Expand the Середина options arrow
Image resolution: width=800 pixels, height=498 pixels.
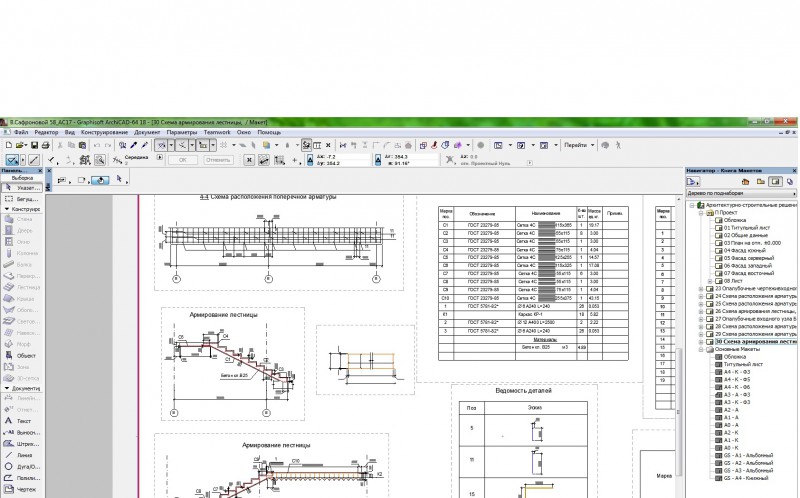[160, 158]
